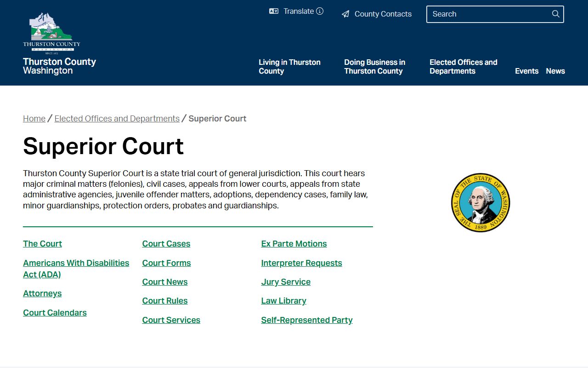Open the Ex Parte Motions link
The height and width of the screenshot is (368, 588).
[294, 244]
